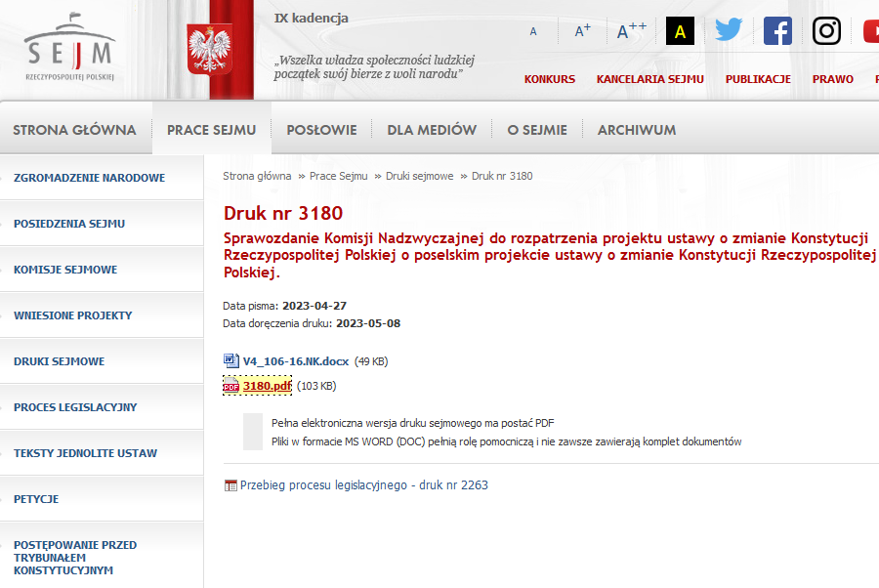
Task: Open Przebieg procesu legislacyjnego druk 2263
Action: 363,484
